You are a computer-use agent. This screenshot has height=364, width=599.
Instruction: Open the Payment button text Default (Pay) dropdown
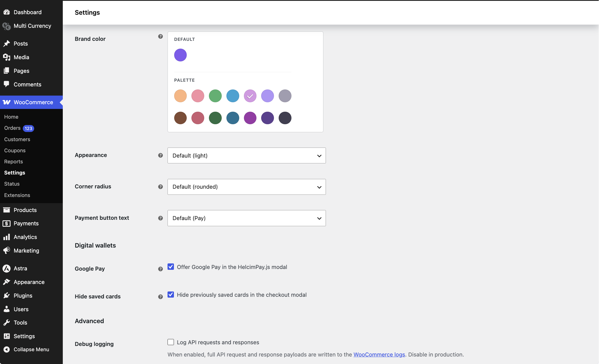pos(246,218)
